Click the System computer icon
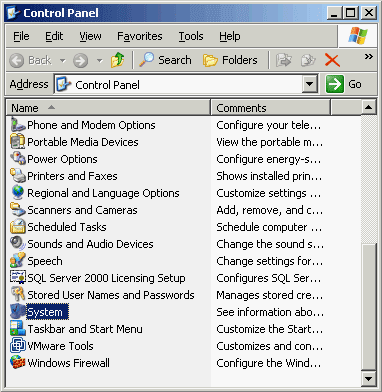The image size is (382, 392). [18, 312]
